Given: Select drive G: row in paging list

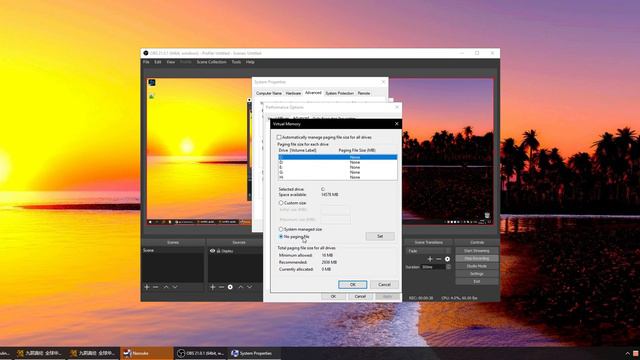Looking at the screenshot, I should [x=338, y=172].
